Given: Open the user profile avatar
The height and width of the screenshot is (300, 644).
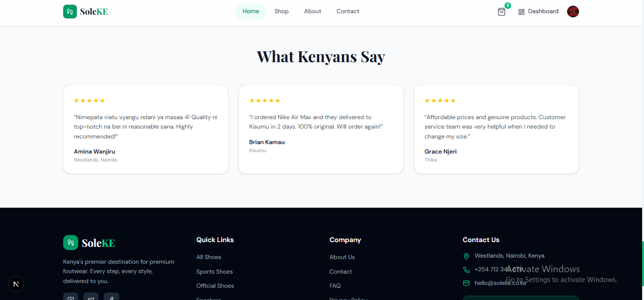Looking at the screenshot, I should 573,11.
